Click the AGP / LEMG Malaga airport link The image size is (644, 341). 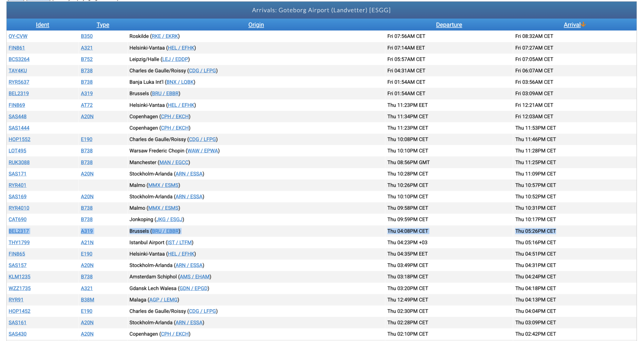click(x=163, y=300)
